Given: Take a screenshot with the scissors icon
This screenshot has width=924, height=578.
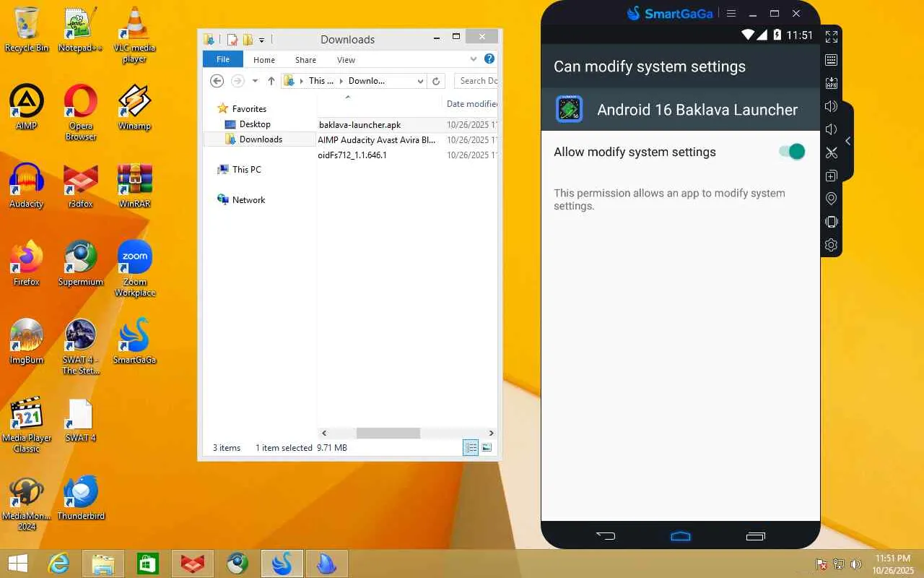Looking at the screenshot, I should pyautogui.click(x=831, y=152).
